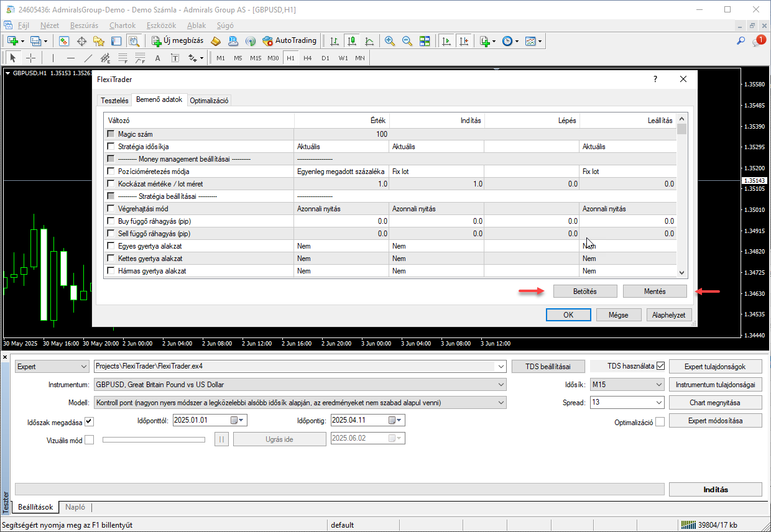Toggle the Strategy Tester magnifier icon

tap(133, 41)
